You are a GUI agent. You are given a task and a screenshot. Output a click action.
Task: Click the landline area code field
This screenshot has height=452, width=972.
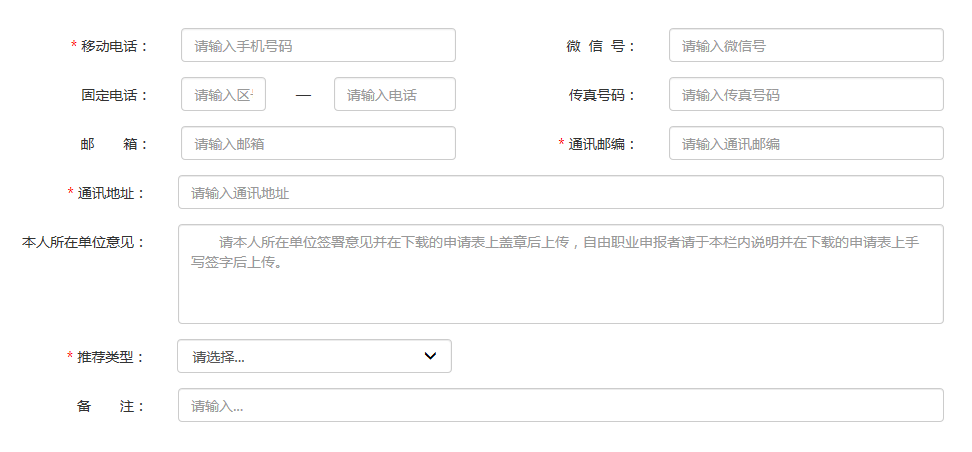coord(223,94)
